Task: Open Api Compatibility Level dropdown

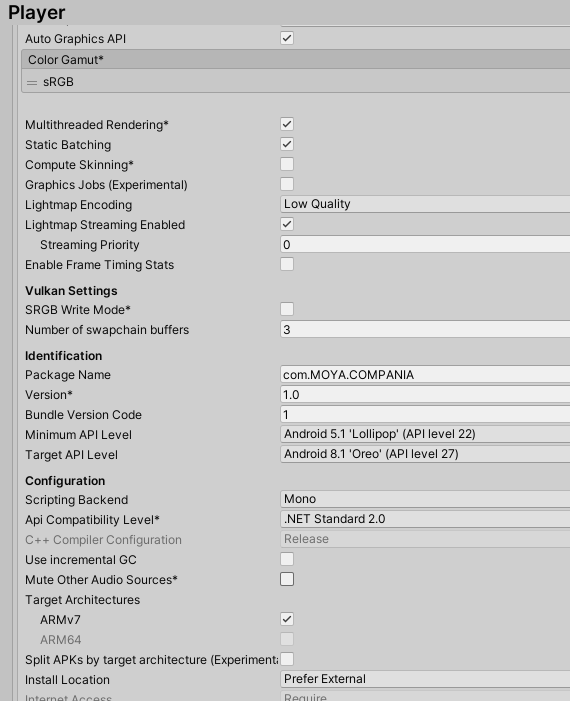Action: click(425, 519)
